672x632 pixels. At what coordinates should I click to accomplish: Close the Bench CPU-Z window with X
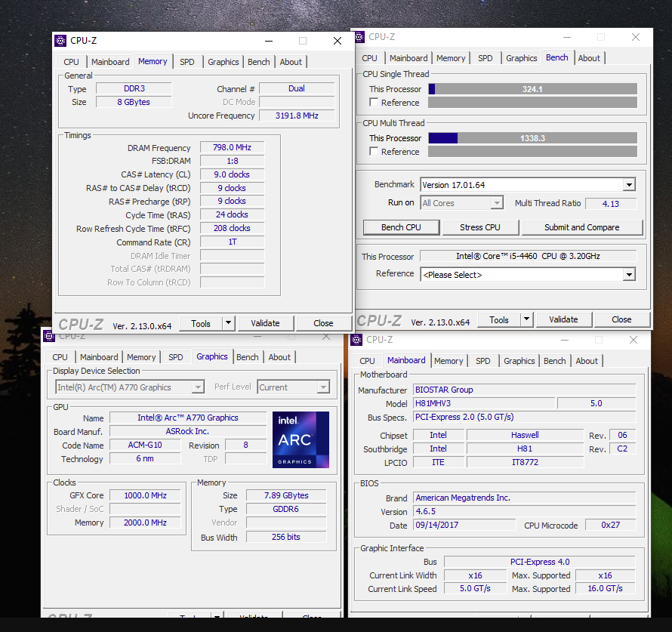(636, 37)
